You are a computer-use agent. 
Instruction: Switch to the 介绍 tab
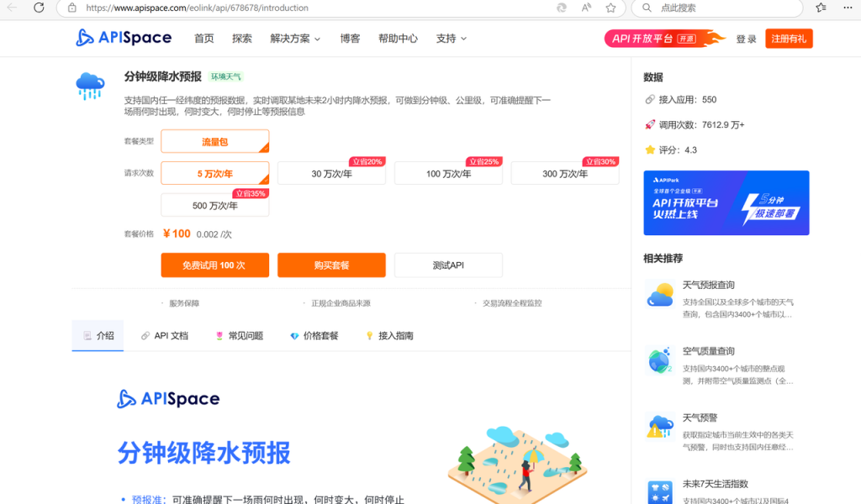[x=98, y=336]
